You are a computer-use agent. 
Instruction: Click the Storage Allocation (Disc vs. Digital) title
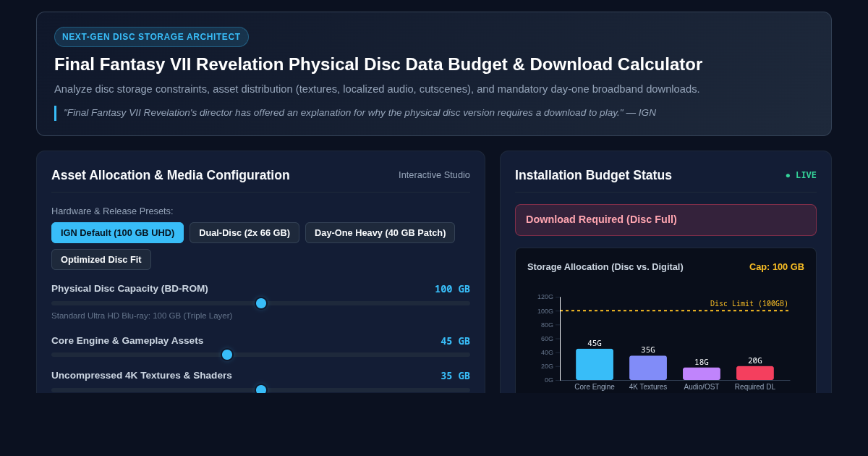pyautogui.click(x=605, y=267)
